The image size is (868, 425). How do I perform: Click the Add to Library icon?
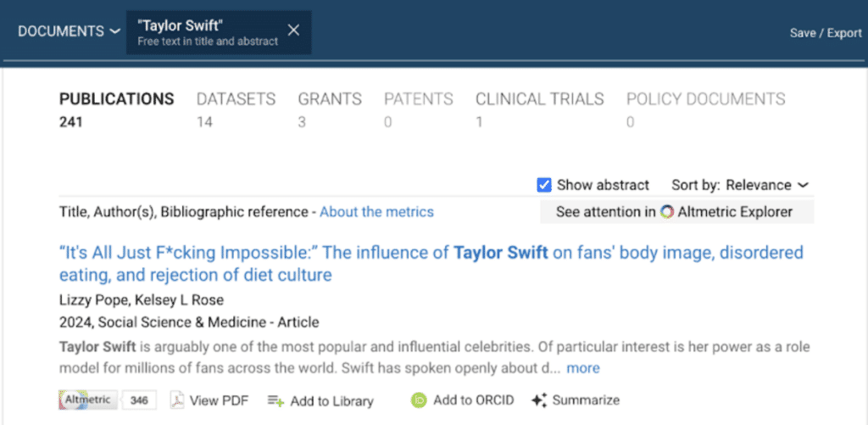275,400
